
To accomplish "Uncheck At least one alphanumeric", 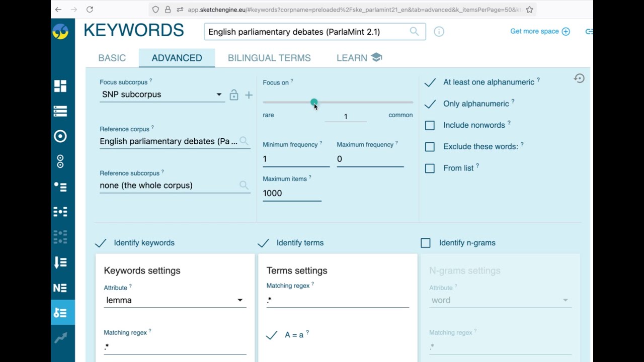I will 430,82.
